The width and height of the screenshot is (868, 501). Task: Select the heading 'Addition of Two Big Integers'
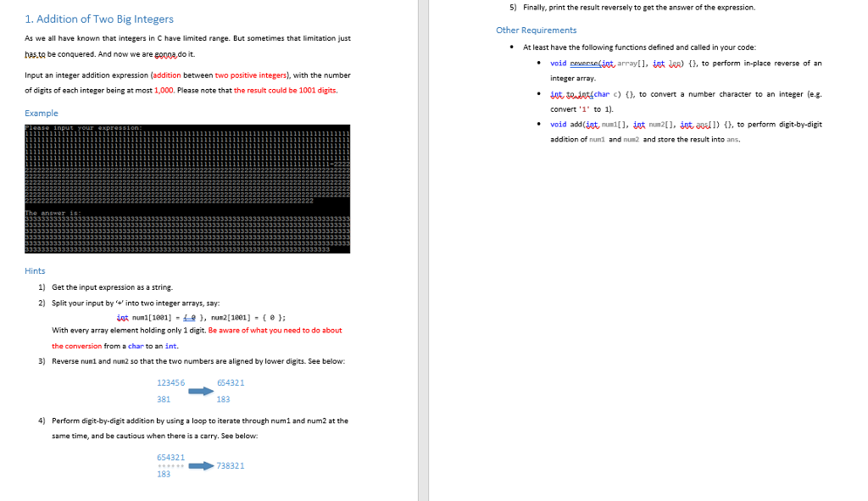[99, 19]
